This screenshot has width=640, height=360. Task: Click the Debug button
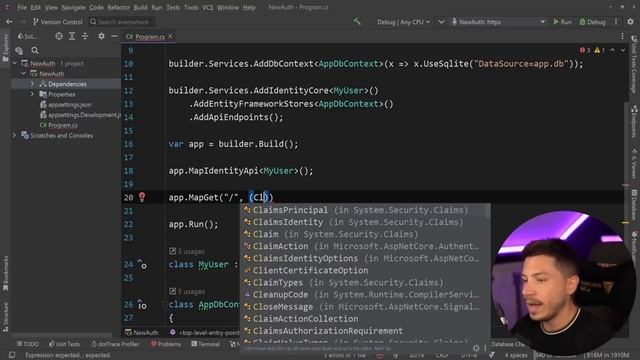[592, 22]
